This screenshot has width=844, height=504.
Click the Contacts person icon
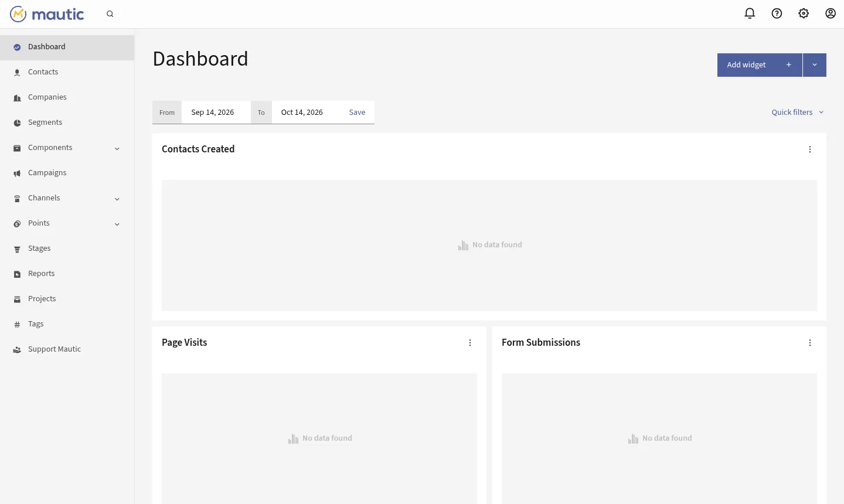point(17,73)
